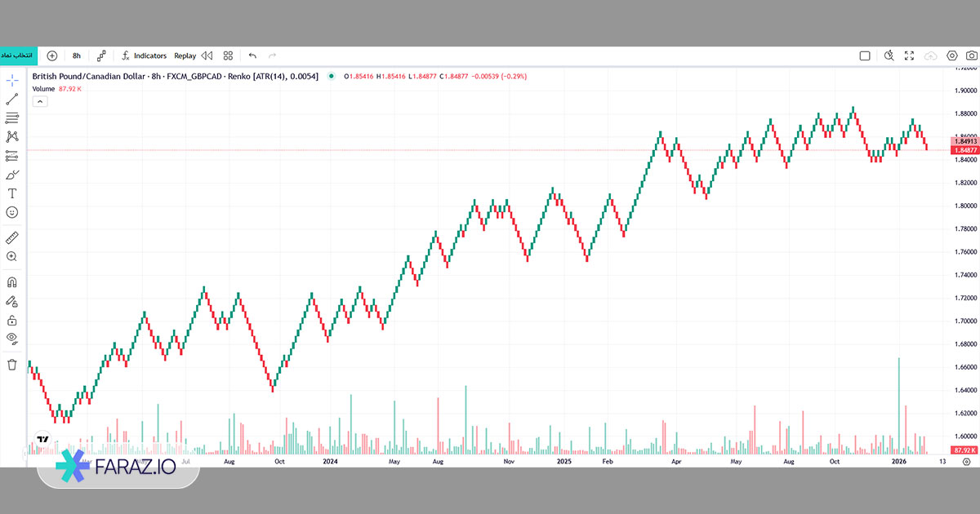This screenshot has width=980, height=514.
Task: Open the emoji icons tool
Action: click(x=12, y=212)
